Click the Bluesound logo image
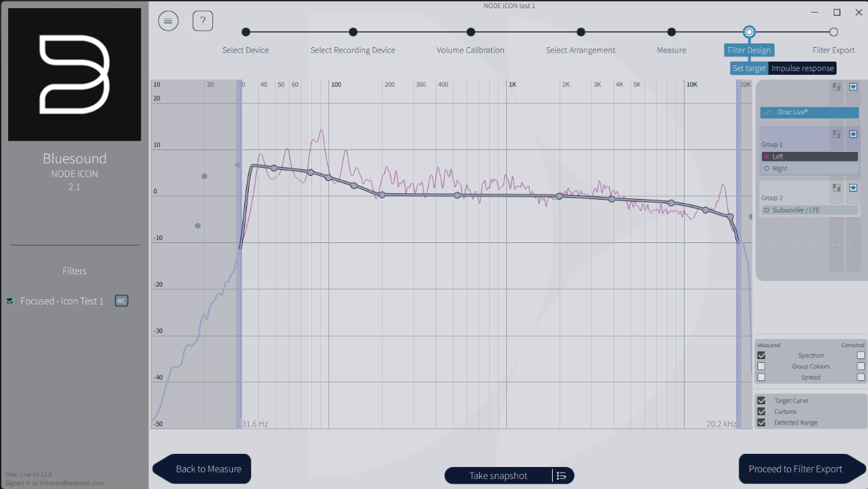Image resolution: width=868 pixels, height=489 pixels. click(74, 73)
